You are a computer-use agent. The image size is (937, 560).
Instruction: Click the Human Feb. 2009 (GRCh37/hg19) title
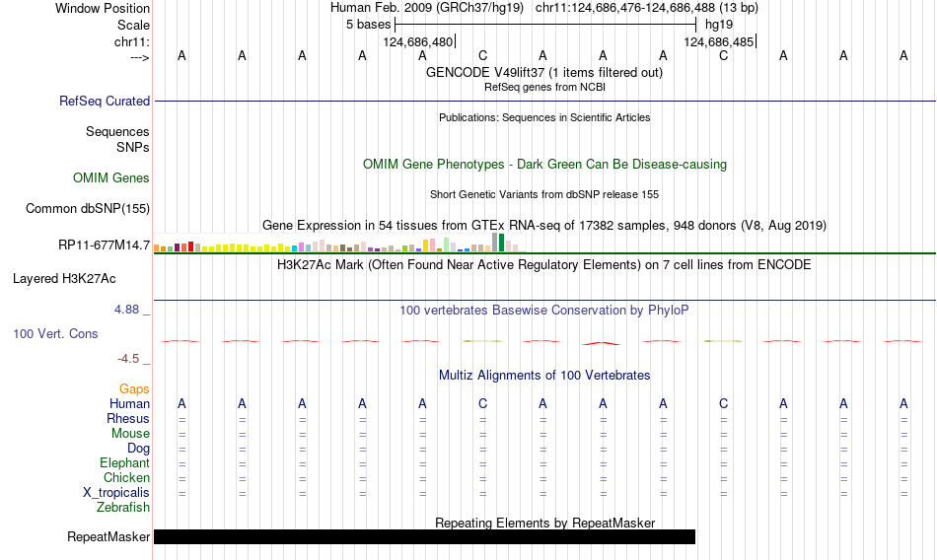[x=427, y=8]
